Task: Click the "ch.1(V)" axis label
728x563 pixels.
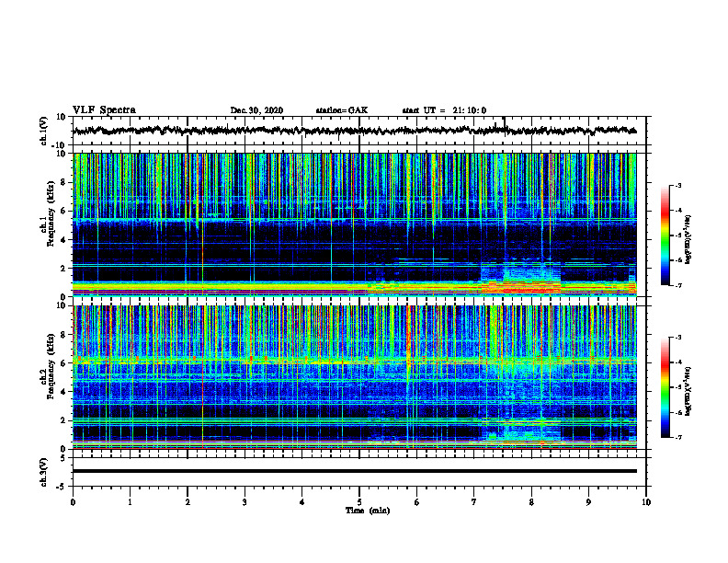Action: click(x=44, y=131)
